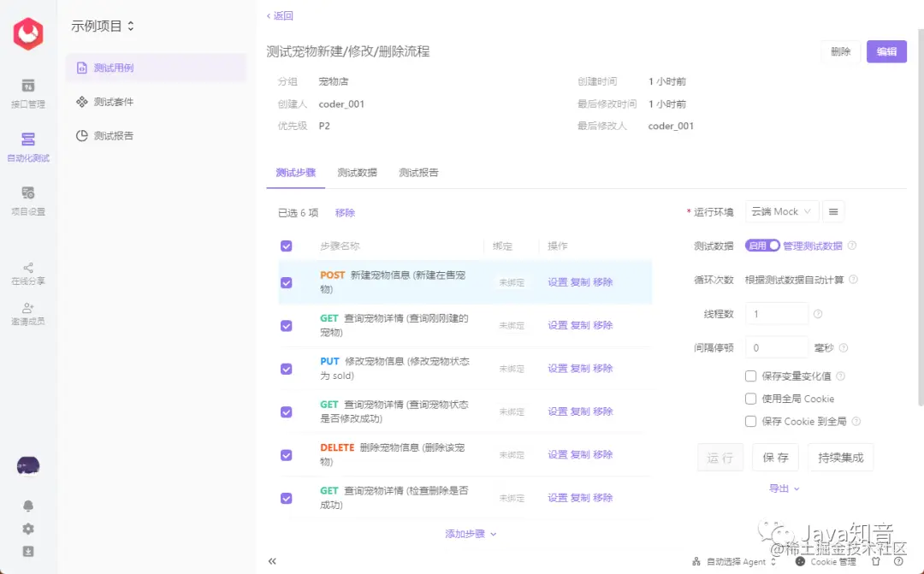The height and width of the screenshot is (574, 924).
Task: Open 在线分享 from the left sidebar
Action: (x=28, y=272)
